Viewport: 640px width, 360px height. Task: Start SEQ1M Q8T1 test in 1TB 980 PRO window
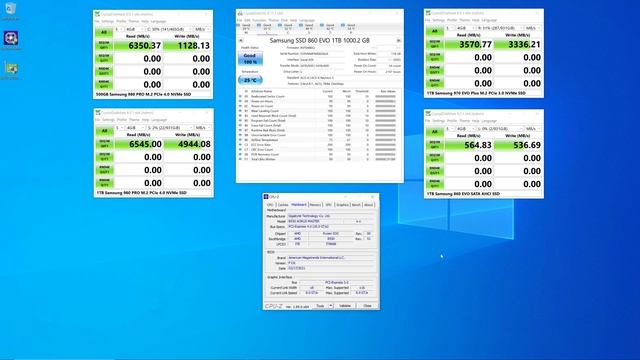click(104, 144)
